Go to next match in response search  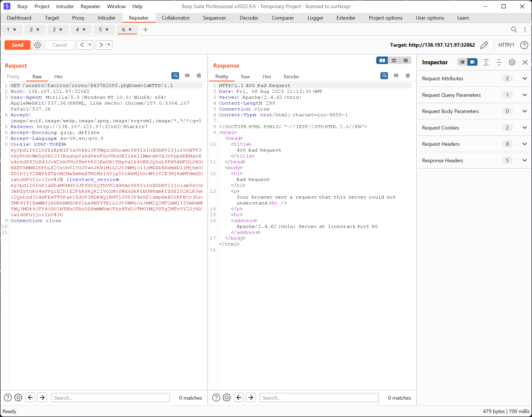coord(251,397)
